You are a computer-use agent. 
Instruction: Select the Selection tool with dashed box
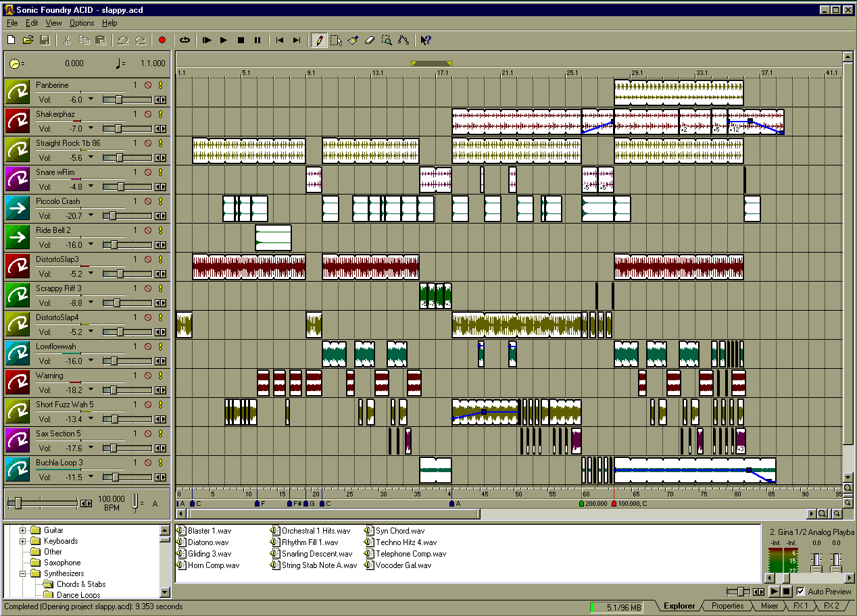[x=336, y=41]
